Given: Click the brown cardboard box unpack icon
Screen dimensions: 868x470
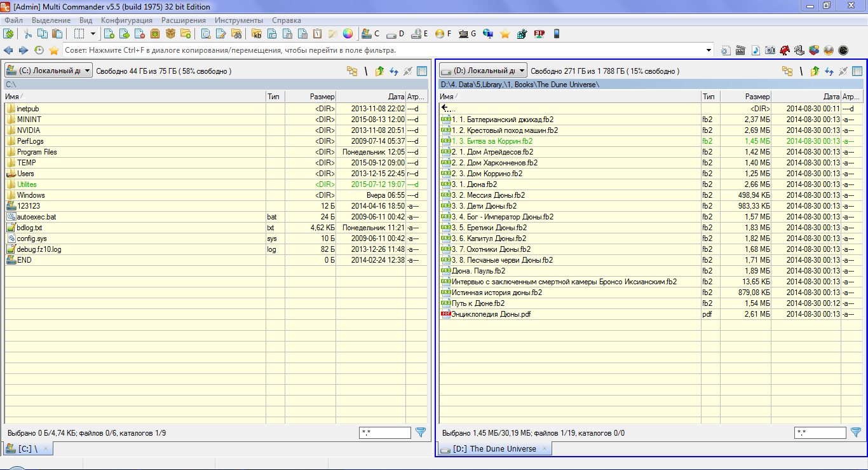Looking at the screenshot, I should click(170, 34).
